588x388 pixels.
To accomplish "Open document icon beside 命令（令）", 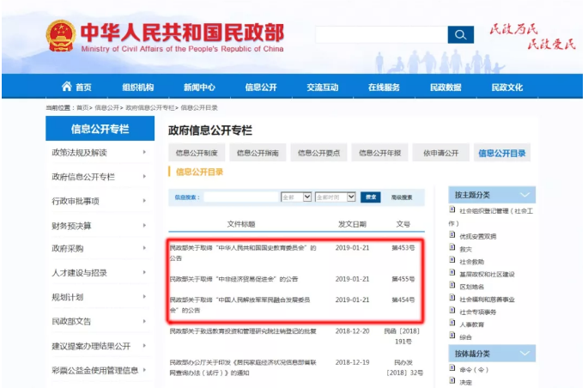I will (x=452, y=367).
